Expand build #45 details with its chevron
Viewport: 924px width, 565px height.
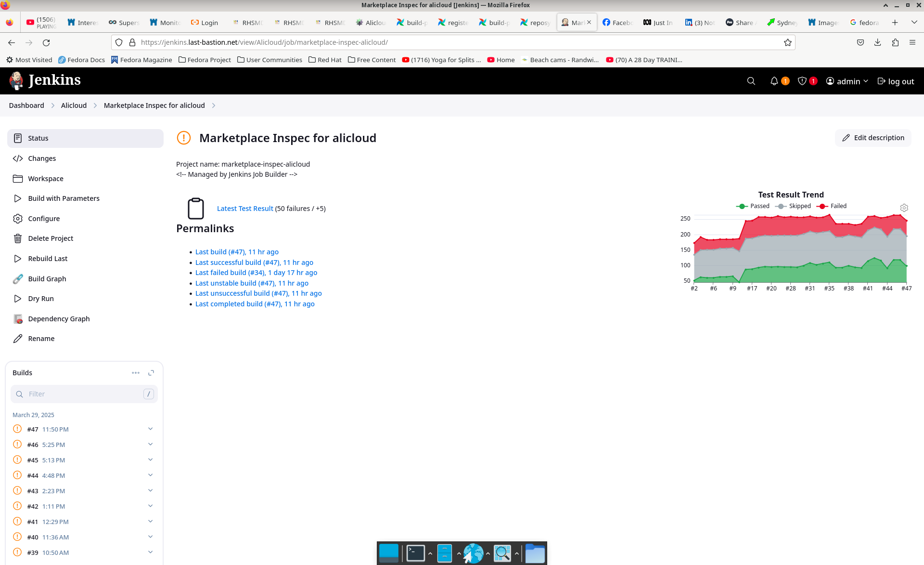pyautogui.click(x=150, y=459)
